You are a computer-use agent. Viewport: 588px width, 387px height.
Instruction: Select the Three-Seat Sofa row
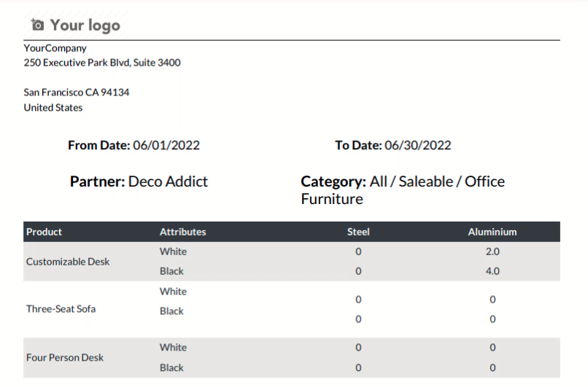292,310
